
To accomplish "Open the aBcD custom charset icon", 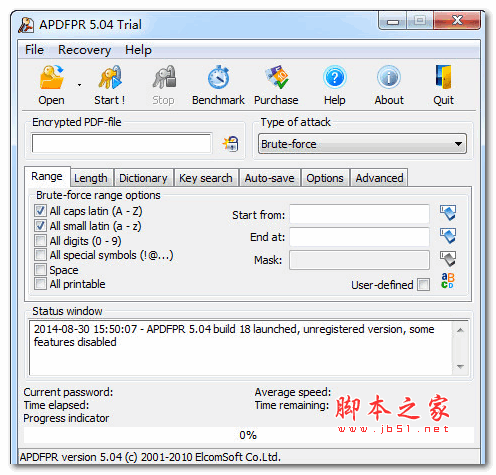I will pos(448,281).
